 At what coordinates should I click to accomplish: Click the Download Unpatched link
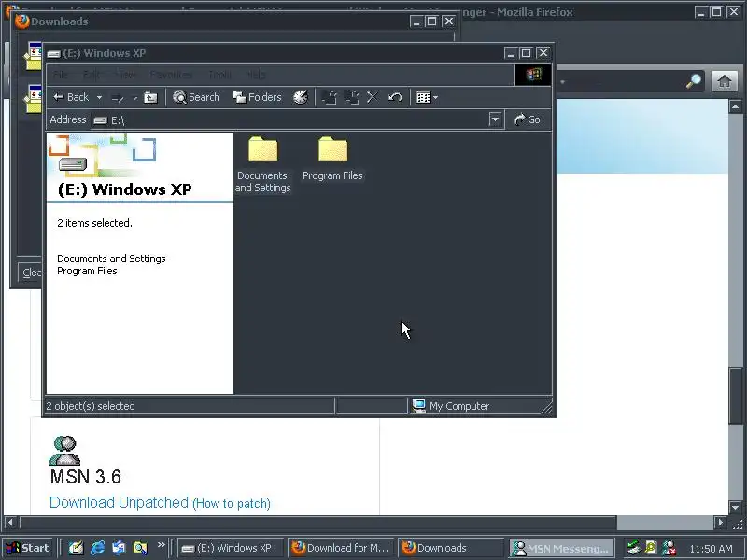[120, 502]
